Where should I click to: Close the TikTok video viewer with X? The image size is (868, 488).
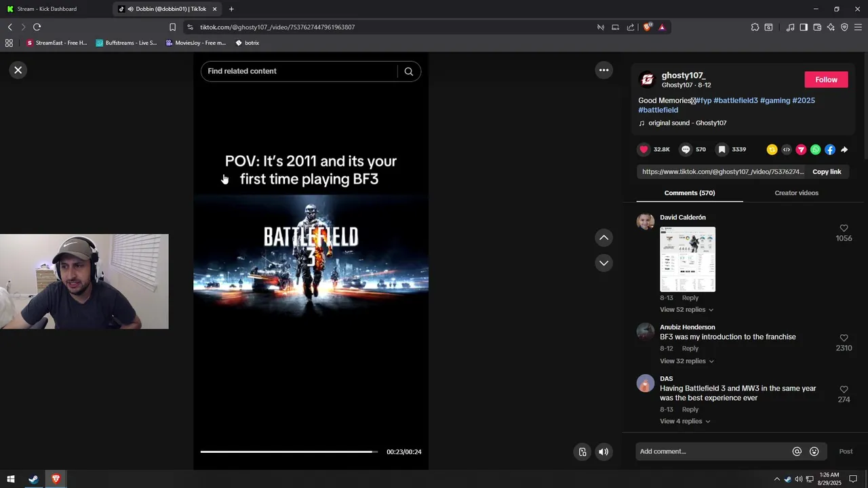coord(18,70)
